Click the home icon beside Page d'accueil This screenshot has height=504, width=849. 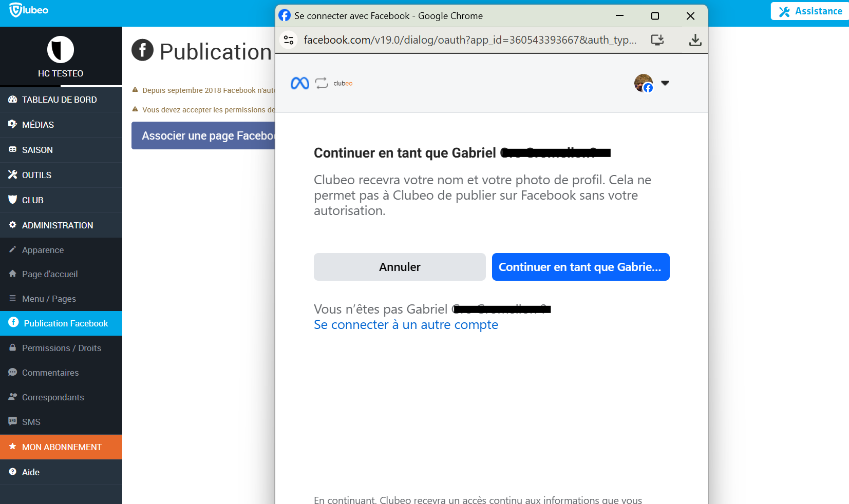click(13, 274)
